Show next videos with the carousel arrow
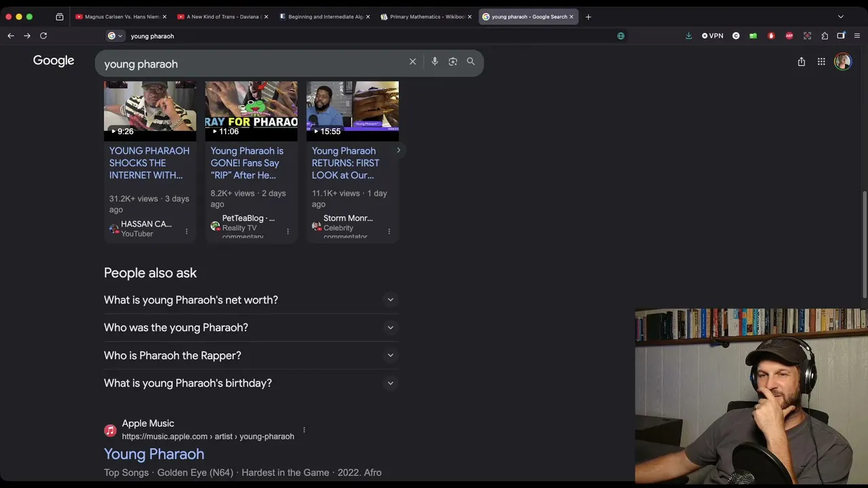The height and width of the screenshot is (488, 868). [x=399, y=150]
